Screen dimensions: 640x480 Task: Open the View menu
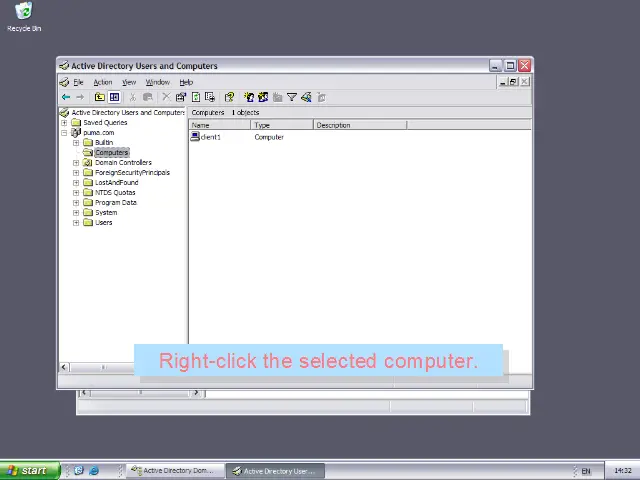(x=129, y=82)
